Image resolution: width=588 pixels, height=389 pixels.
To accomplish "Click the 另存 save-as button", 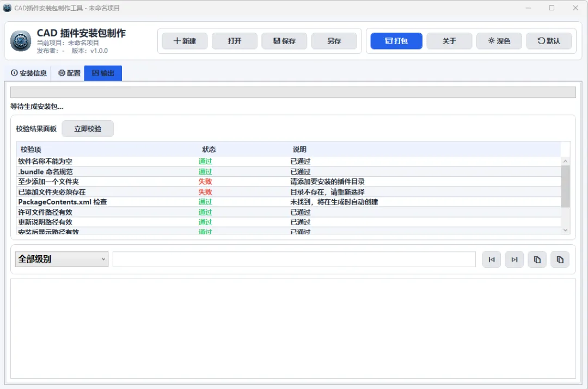I will pyautogui.click(x=334, y=41).
